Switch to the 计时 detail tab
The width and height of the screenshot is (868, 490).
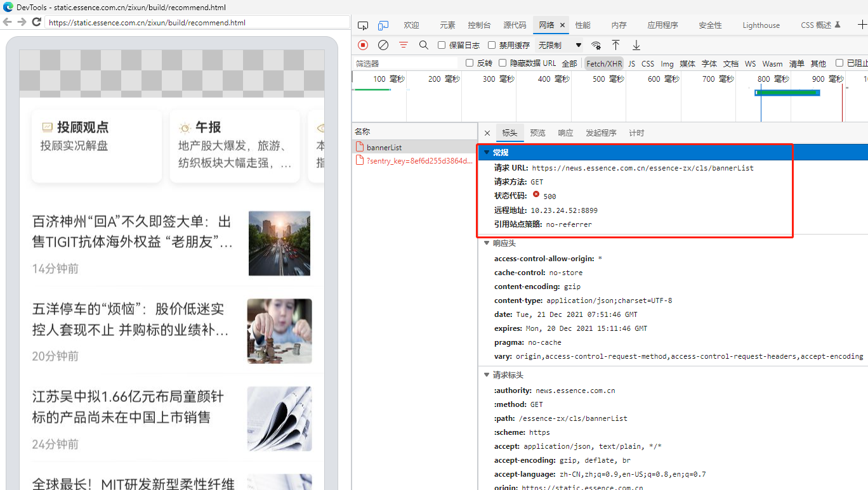pos(636,133)
